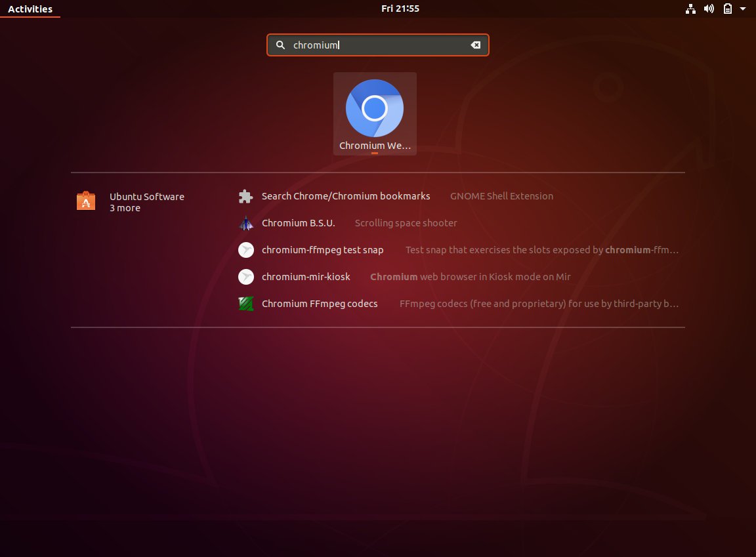Open the green Chromium FFmpeg codecs icon
The image size is (756, 557).
click(245, 303)
